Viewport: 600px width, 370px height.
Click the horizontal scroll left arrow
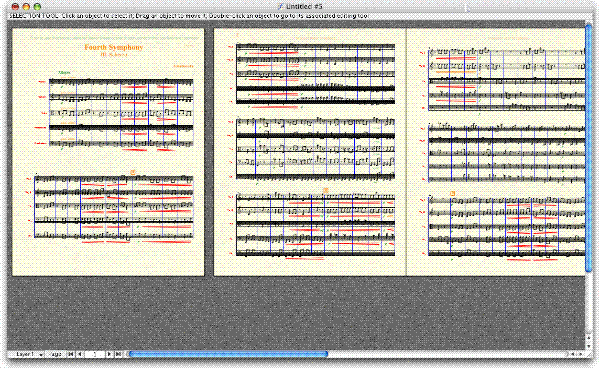573,354
